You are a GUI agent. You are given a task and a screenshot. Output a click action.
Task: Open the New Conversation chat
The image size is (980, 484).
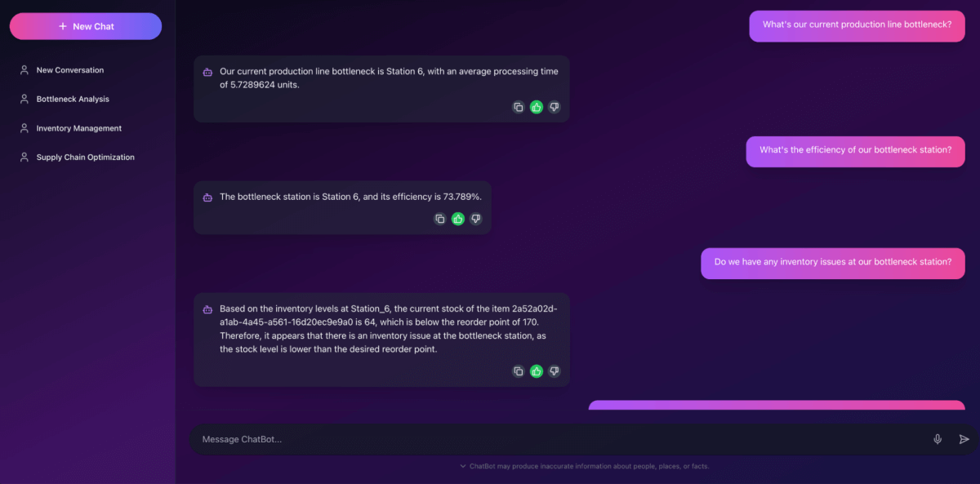pyautogui.click(x=70, y=70)
